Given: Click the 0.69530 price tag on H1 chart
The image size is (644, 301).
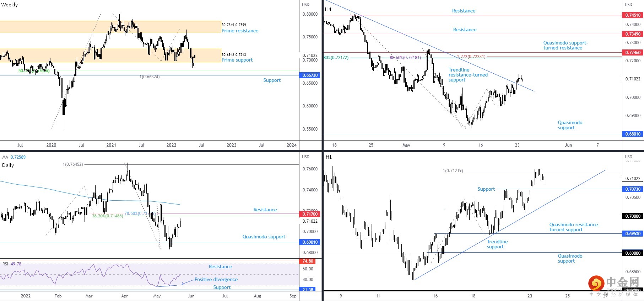Looking at the screenshot, I should click(x=633, y=234).
